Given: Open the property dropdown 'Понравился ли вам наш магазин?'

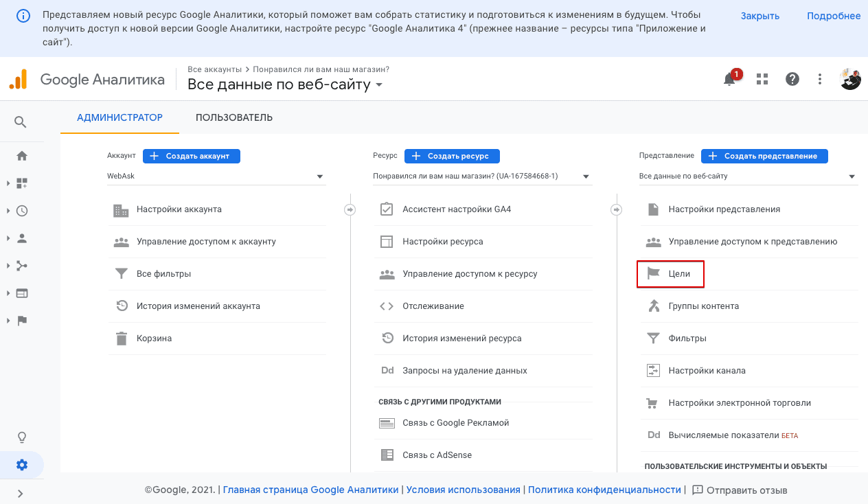Looking at the screenshot, I should point(482,176).
